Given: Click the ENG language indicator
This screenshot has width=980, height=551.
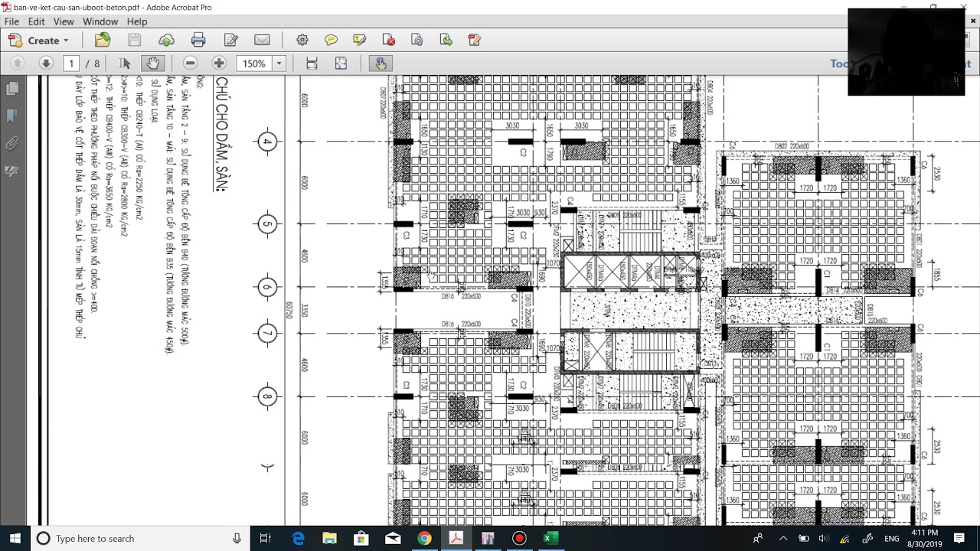Looking at the screenshot, I should pyautogui.click(x=892, y=539).
